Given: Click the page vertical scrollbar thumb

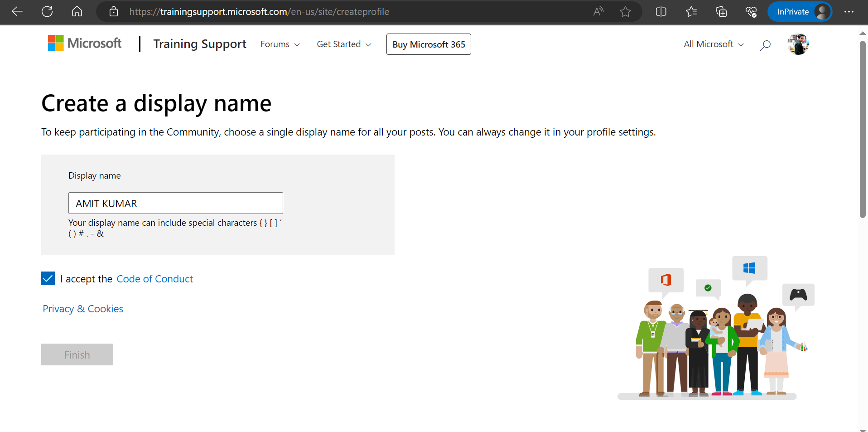Looking at the screenshot, I should (863, 129).
